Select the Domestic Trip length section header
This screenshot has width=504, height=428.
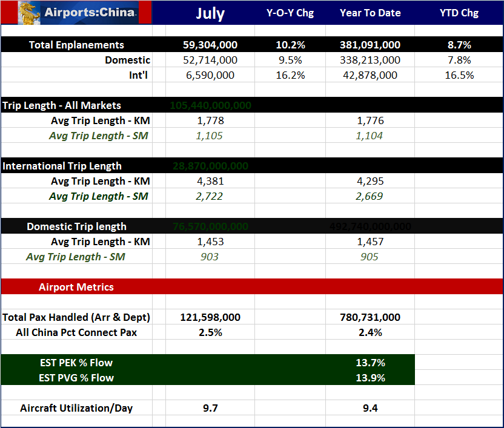76,226
